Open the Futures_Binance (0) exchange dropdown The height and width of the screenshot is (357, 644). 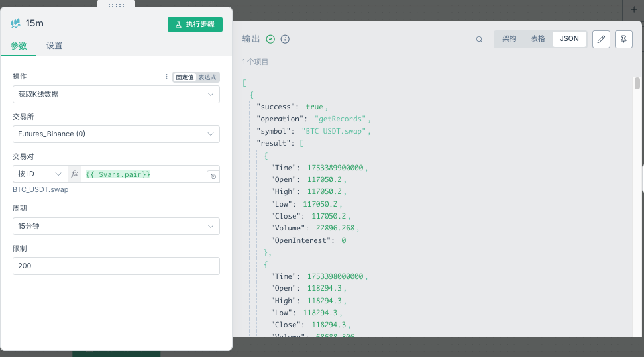click(116, 134)
